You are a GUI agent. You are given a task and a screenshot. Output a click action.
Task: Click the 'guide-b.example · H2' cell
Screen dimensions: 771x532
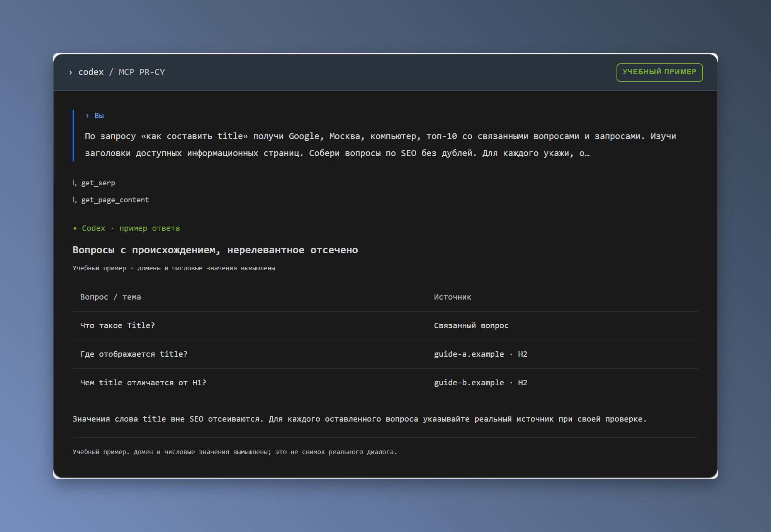(x=481, y=383)
